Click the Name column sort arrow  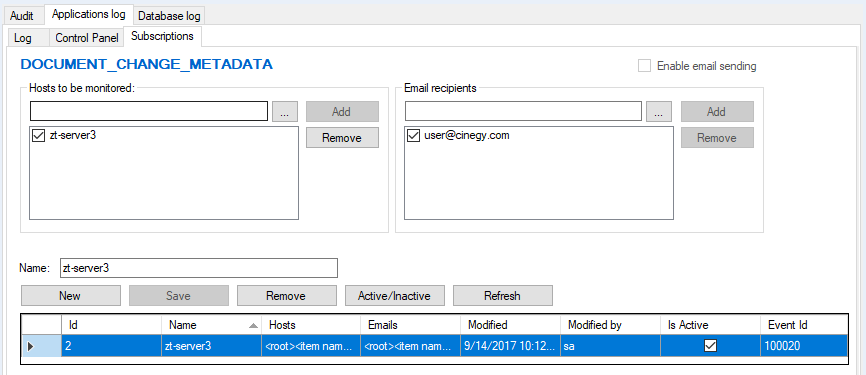click(254, 325)
